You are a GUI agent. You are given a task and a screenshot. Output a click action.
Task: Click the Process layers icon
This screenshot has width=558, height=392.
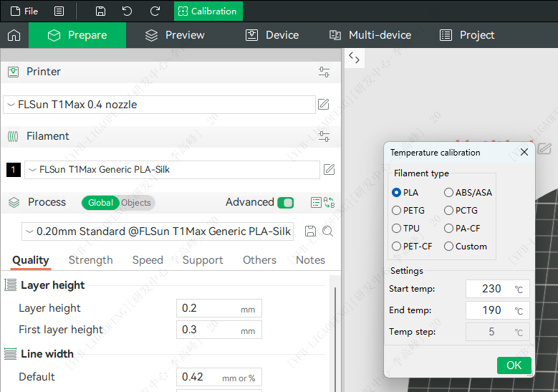coord(14,202)
